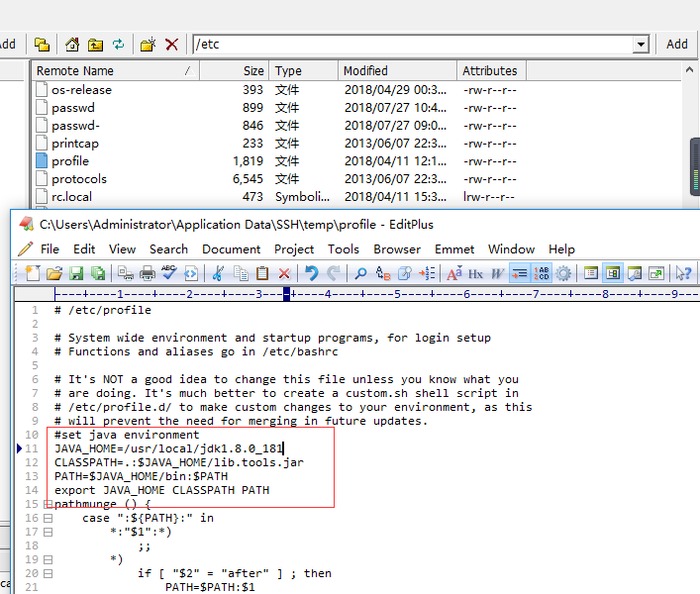
Task: Copy selection via the toolbar icon
Action: click(241, 273)
